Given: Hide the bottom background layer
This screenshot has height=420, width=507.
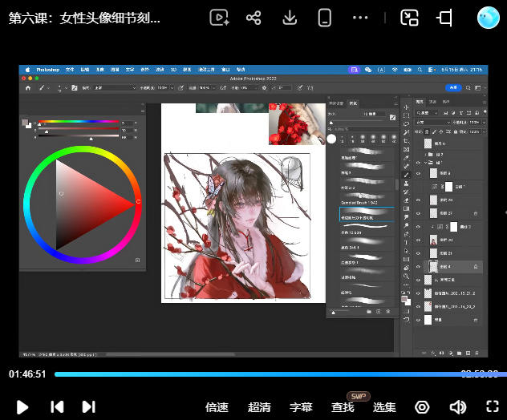Looking at the screenshot, I should pos(418,320).
